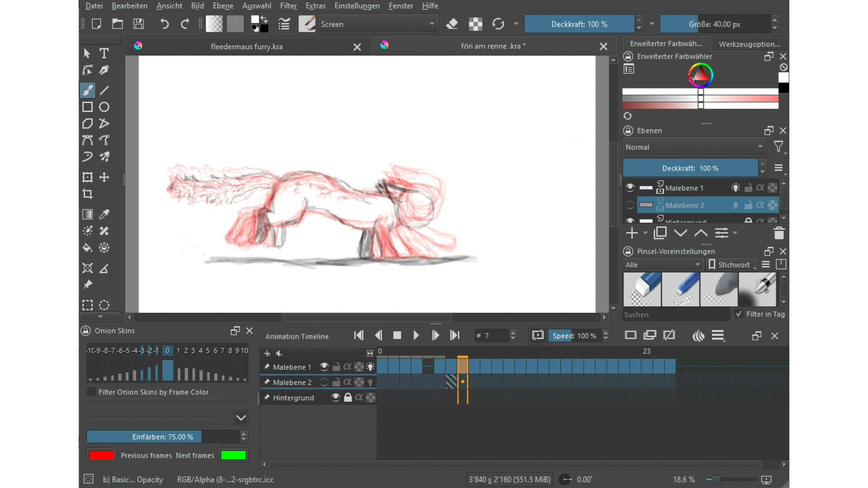Select the Gradient tool
The image size is (868, 488).
pyautogui.click(x=87, y=214)
